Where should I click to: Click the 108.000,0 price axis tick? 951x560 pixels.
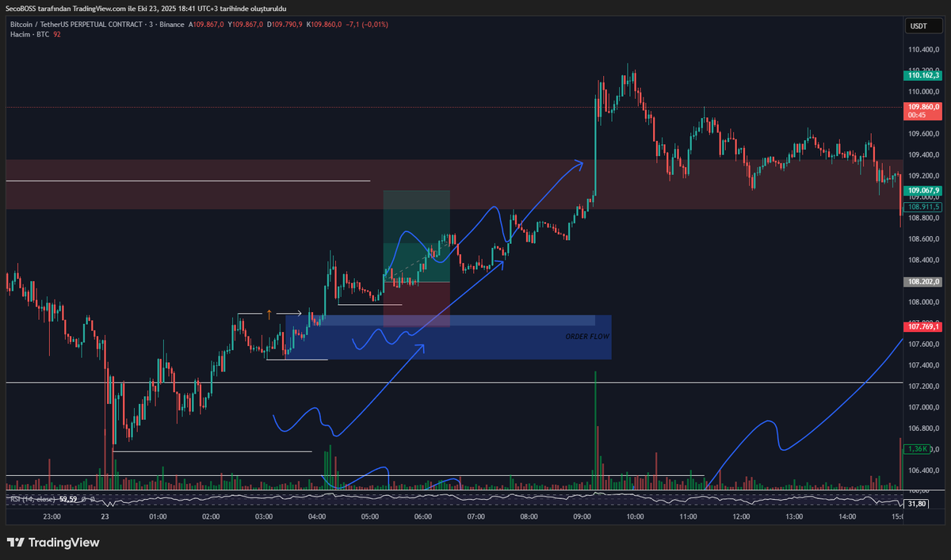click(924, 302)
